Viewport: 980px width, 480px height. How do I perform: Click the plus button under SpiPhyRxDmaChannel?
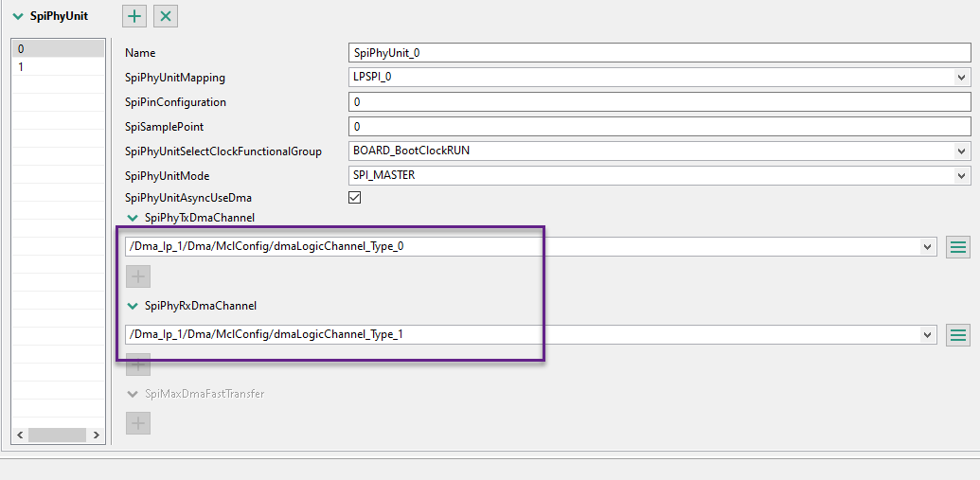point(138,364)
